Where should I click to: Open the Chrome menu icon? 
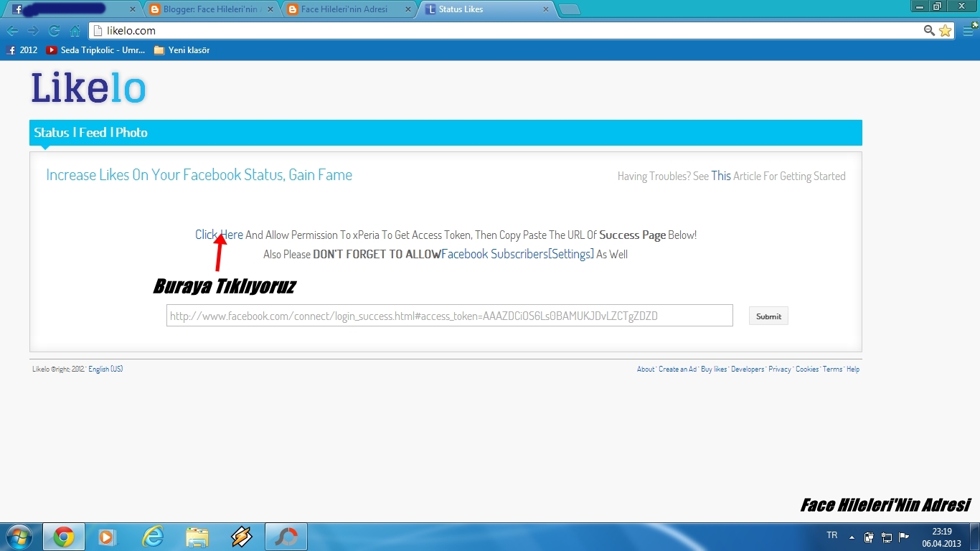point(969,30)
